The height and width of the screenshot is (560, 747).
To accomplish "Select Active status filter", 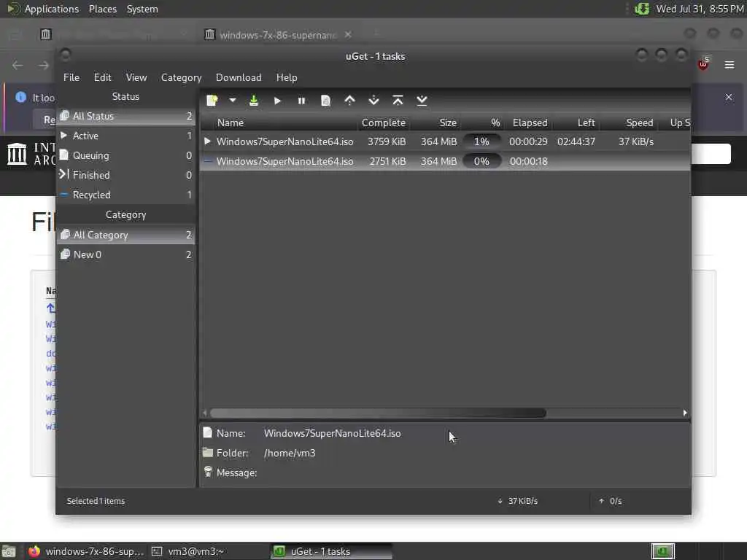I will (126, 136).
